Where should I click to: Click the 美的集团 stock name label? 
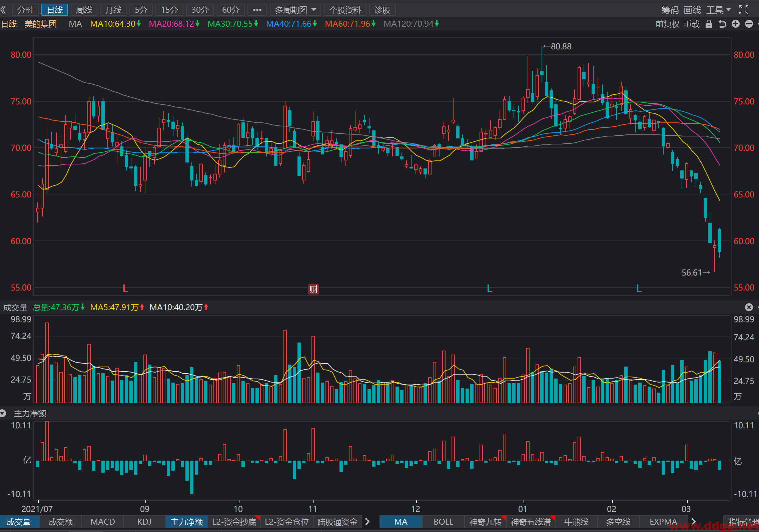point(41,24)
